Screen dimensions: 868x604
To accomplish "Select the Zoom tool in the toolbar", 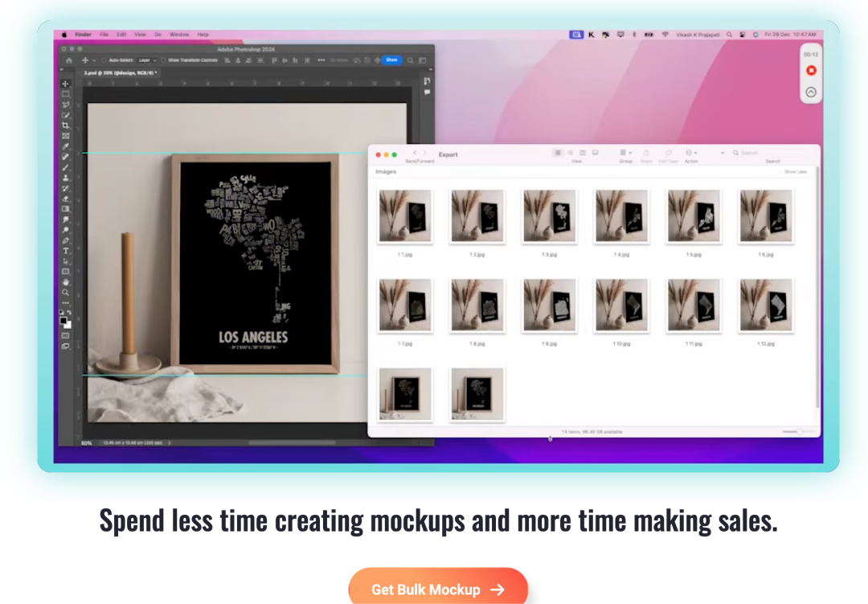I will click(x=65, y=293).
